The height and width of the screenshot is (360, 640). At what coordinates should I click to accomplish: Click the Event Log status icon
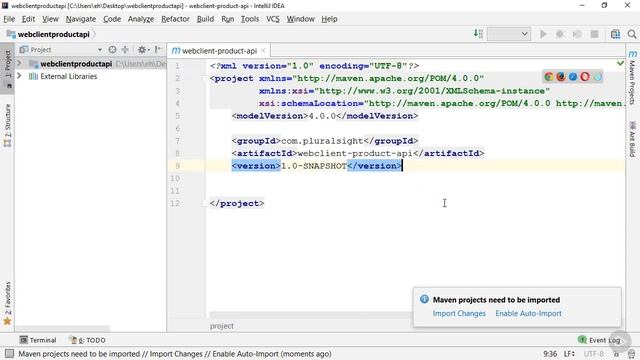pos(582,340)
